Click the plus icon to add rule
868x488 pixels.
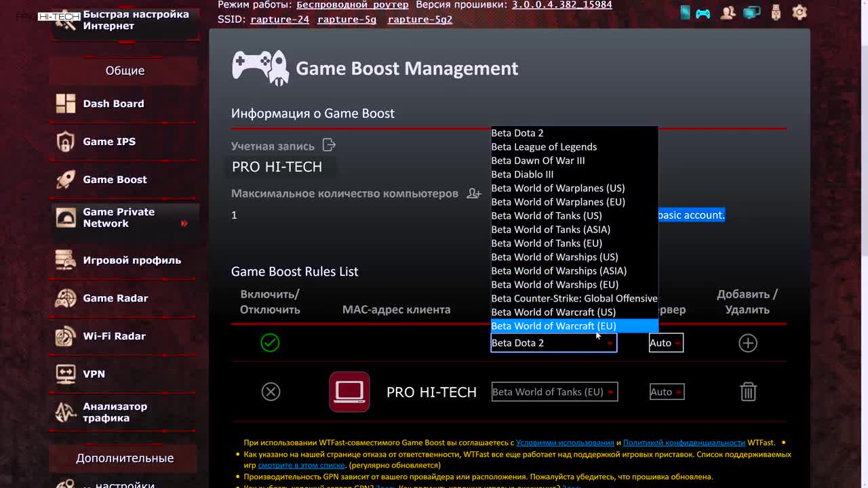click(x=747, y=343)
